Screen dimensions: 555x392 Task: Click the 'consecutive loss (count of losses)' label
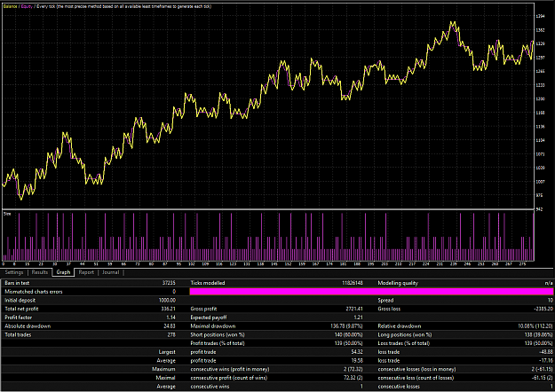416,378
